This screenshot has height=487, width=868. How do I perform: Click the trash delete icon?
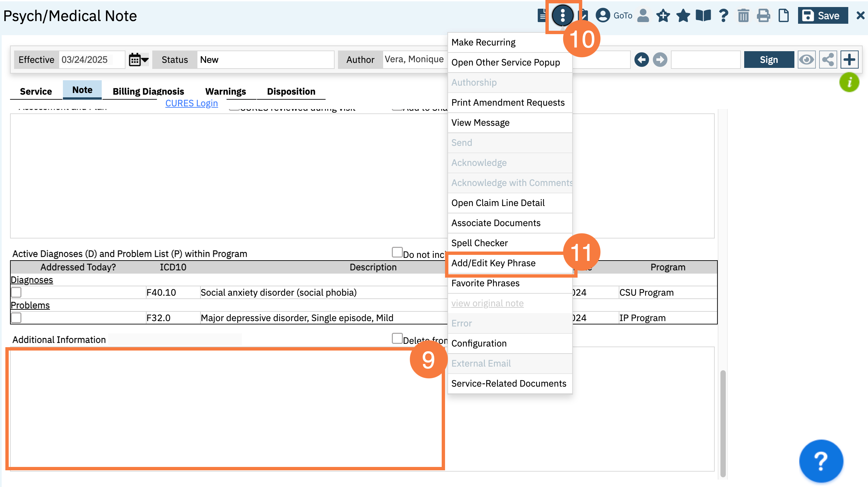coord(743,15)
